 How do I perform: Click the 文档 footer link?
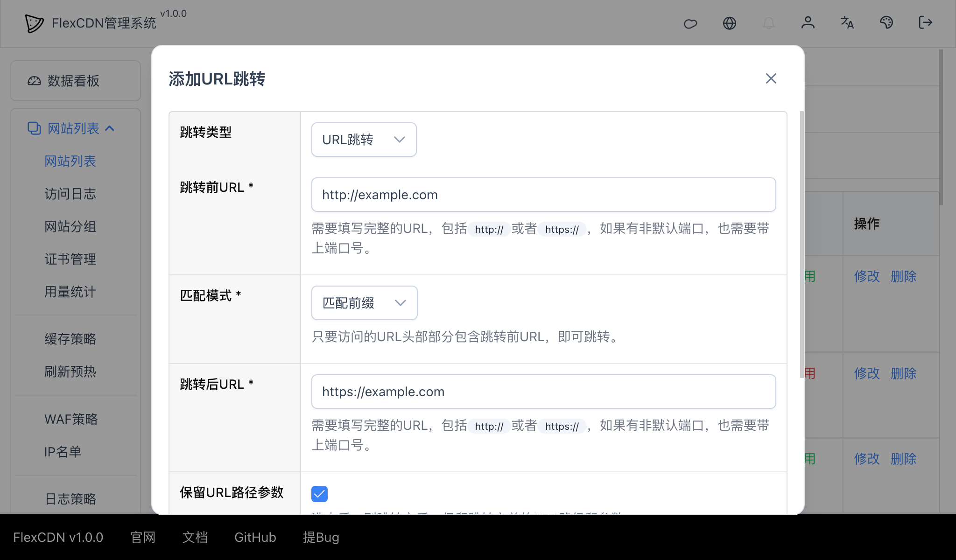pos(195,537)
